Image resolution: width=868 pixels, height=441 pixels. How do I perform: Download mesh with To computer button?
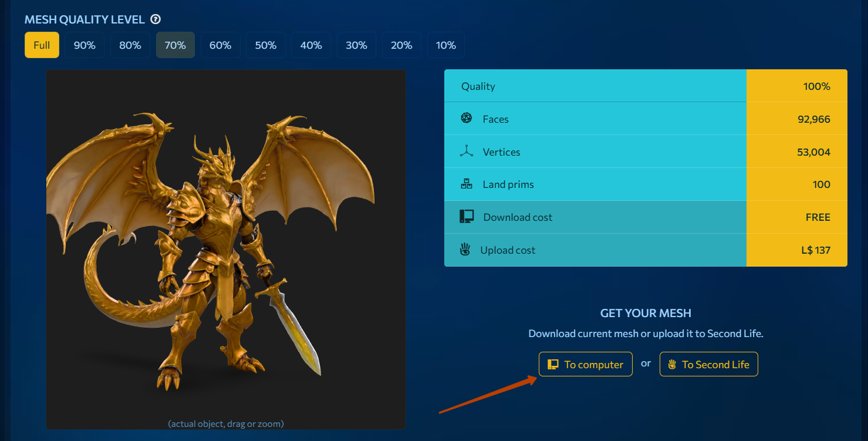[x=585, y=364]
